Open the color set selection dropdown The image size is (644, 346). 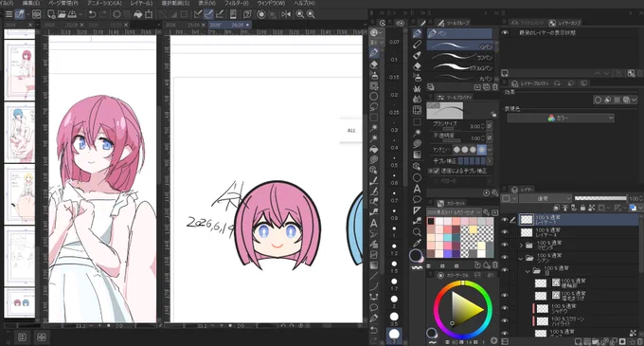pos(454,212)
